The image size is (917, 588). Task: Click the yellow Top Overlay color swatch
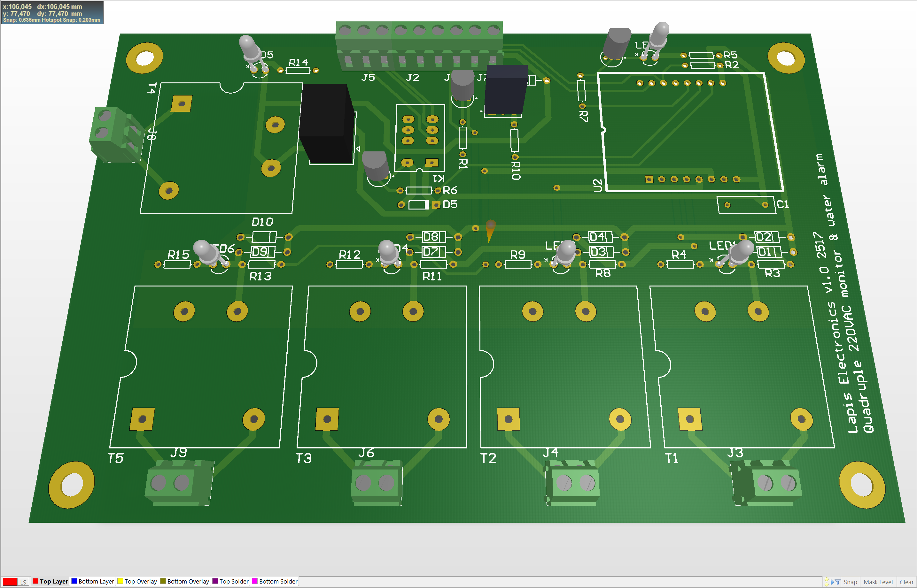coord(120,581)
